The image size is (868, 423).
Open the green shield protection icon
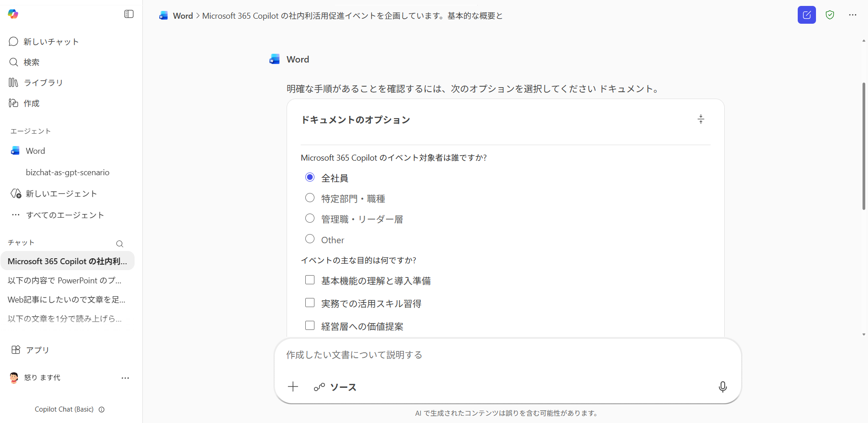[830, 15]
